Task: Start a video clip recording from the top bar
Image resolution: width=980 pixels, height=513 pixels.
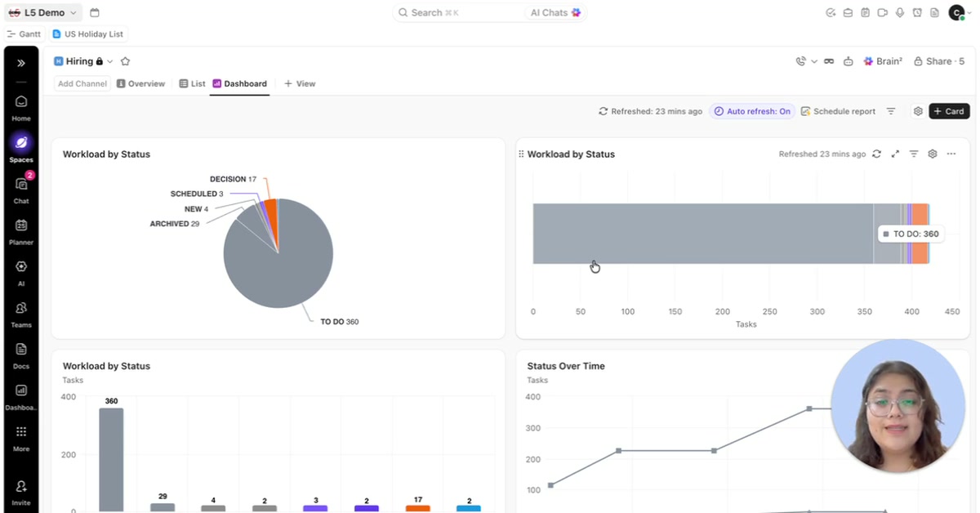Action: [x=882, y=12]
